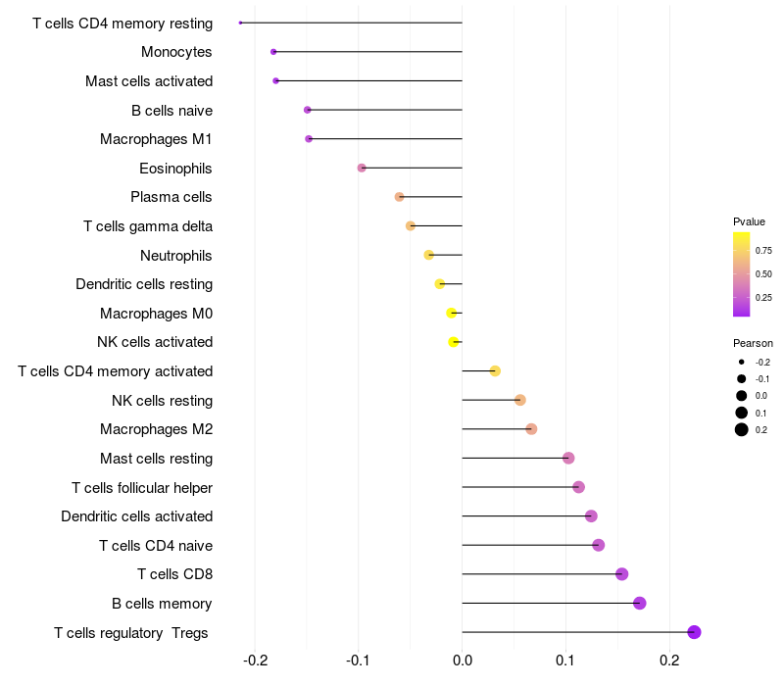Click the Macrophages M0 yellow dot
Screen dimensions: 784x686
[x=452, y=313]
